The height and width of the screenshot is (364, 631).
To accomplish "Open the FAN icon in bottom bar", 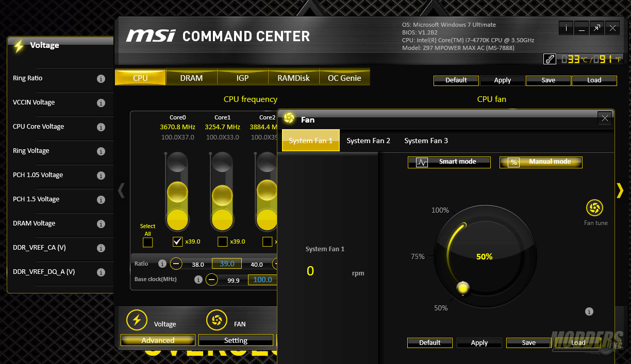I will pyautogui.click(x=217, y=320).
